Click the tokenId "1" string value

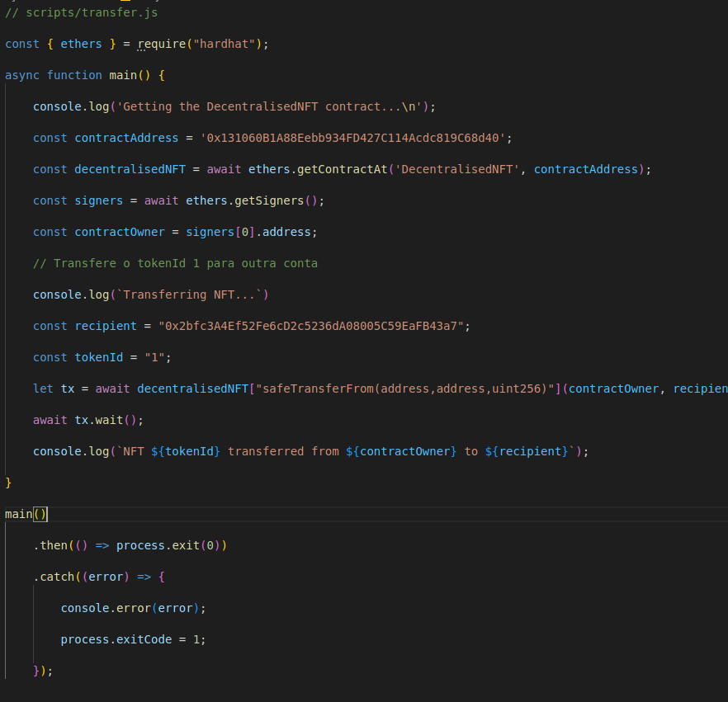pos(158,357)
